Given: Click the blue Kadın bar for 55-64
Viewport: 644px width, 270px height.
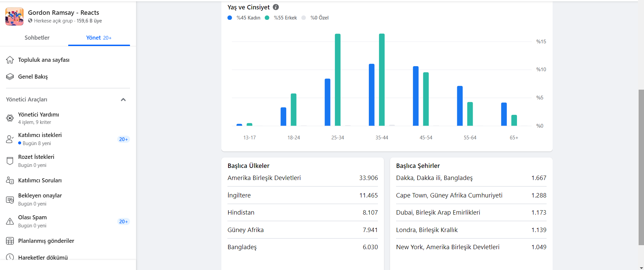Looking at the screenshot, I should click(460, 106).
